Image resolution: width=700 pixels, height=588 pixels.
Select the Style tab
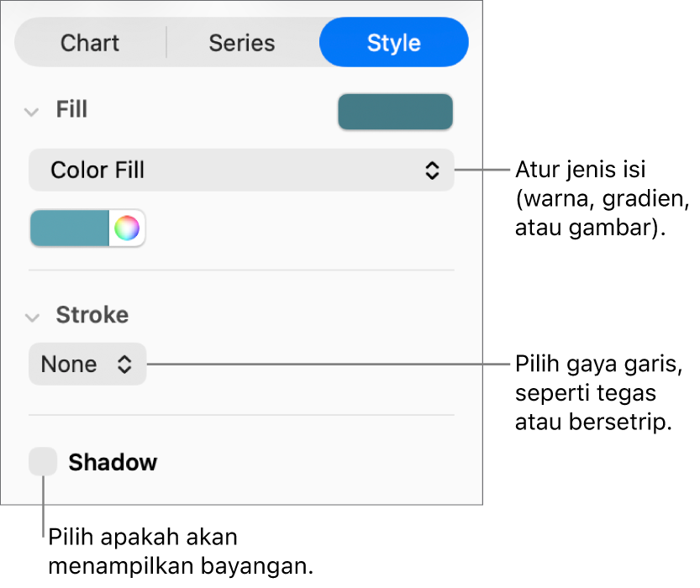point(393,43)
